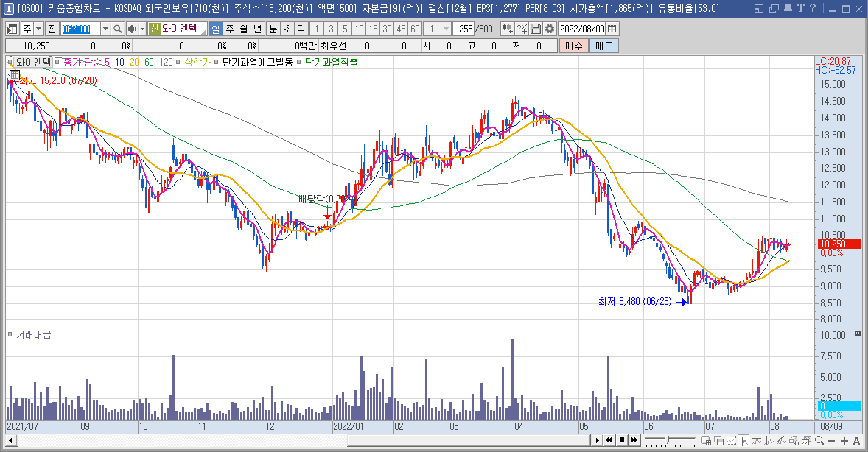Click the 와이엔텍 chart legend label
The height and width of the screenshot is (452, 868).
click(x=34, y=62)
